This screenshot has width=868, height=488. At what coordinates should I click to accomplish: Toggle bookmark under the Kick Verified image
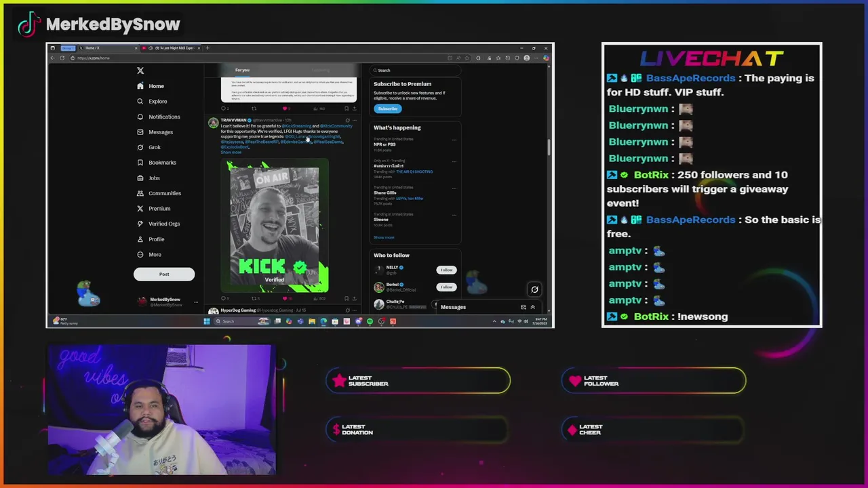[x=347, y=298]
